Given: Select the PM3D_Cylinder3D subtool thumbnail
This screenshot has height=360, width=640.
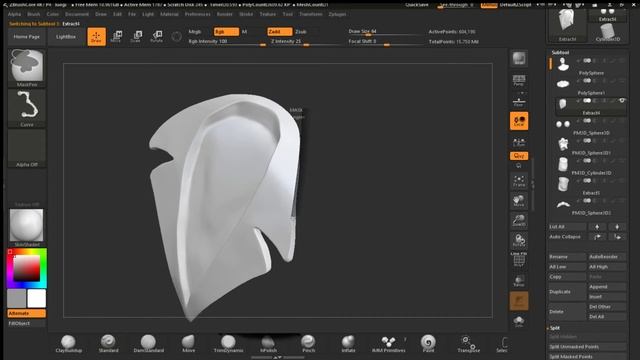Looking at the screenshot, I should point(563,164).
